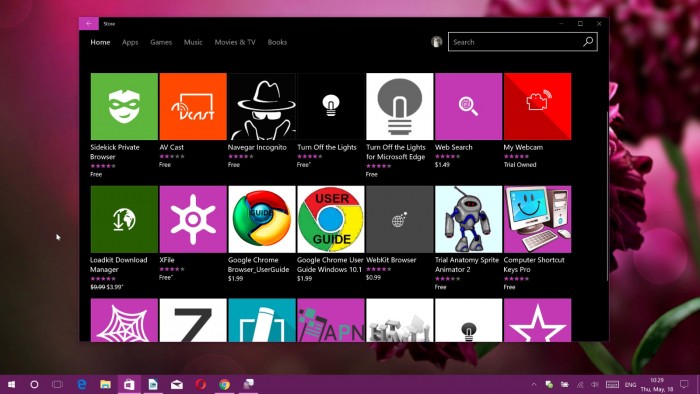
Task: Click the My Webcam title link
Action: [523, 147]
